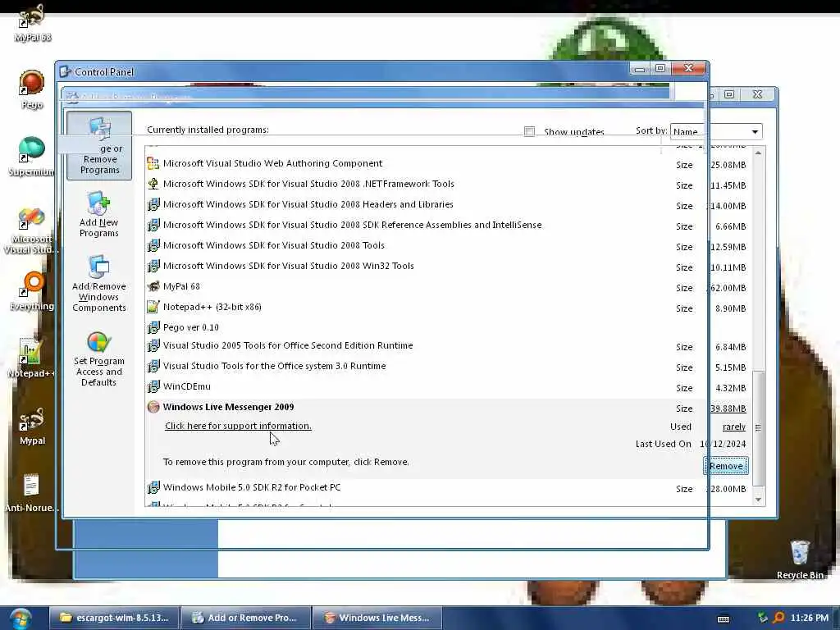Select Notepad++ (32-bit x86) in the list
Image resolution: width=840 pixels, height=630 pixels.
(447, 307)
